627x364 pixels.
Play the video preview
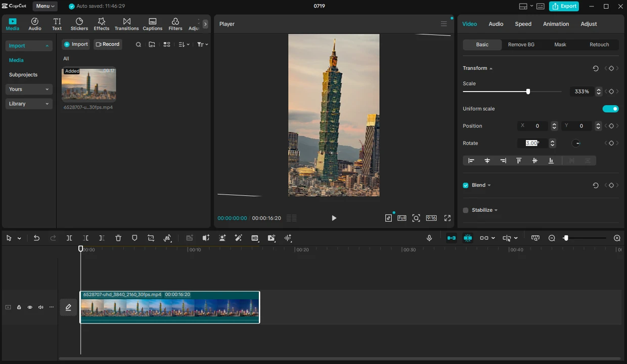pyautogui.click(x=334, y=218)
